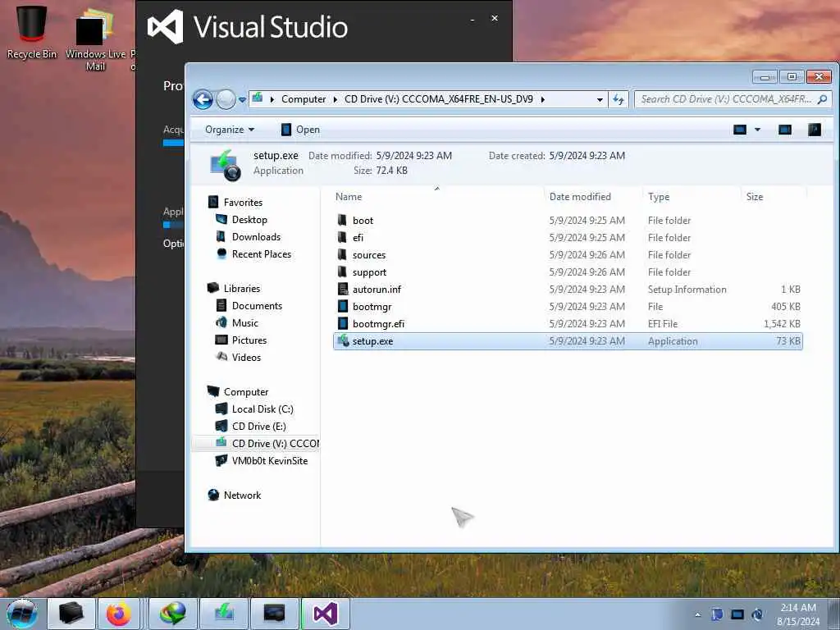Click the Computer breadcrumb in the address bar
840x630 pixels.
(x=304, y=99)
